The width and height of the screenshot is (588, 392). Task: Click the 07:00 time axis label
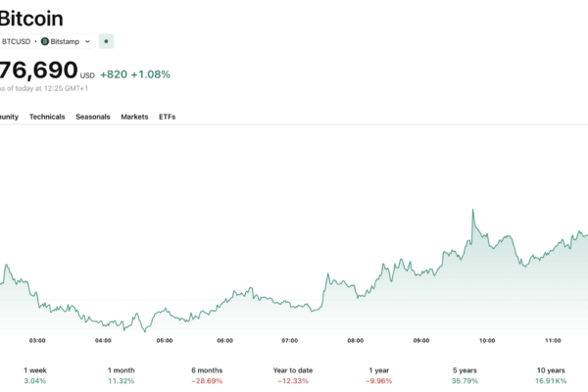[x=289, y=340]
